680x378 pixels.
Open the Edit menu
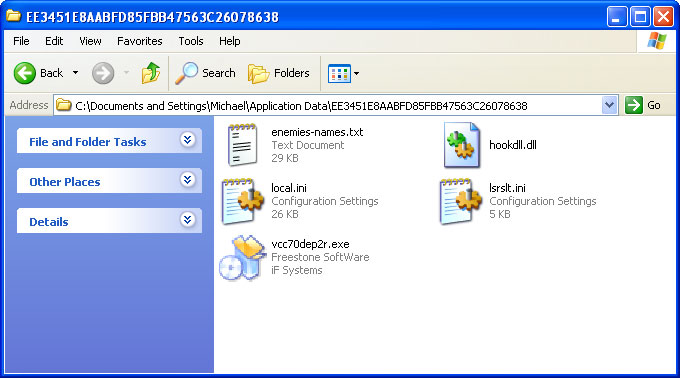[x=54, y=41]
